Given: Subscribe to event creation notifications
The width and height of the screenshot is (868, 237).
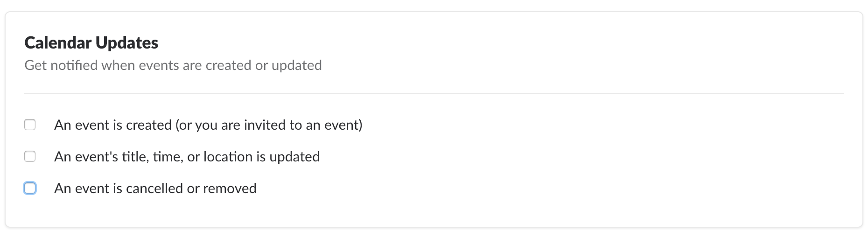Looking at the screenshot, I should (30, 125).
